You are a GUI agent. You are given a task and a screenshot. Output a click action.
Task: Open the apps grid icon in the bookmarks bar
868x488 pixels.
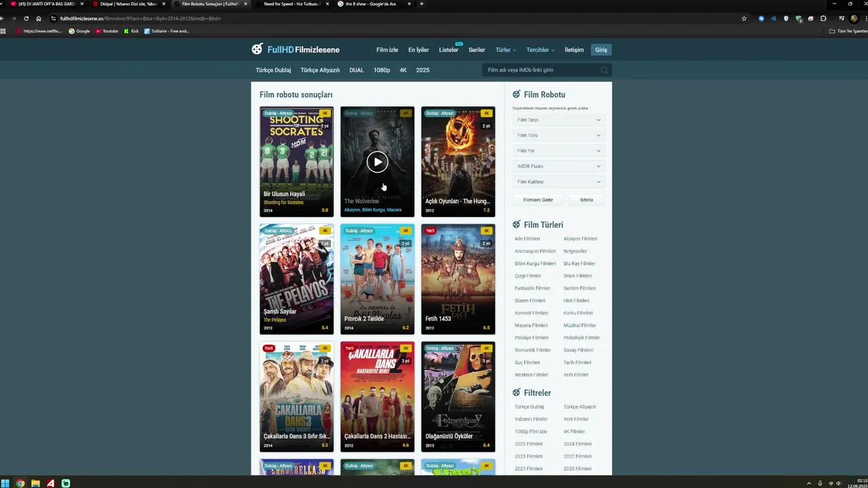point(3,31)
